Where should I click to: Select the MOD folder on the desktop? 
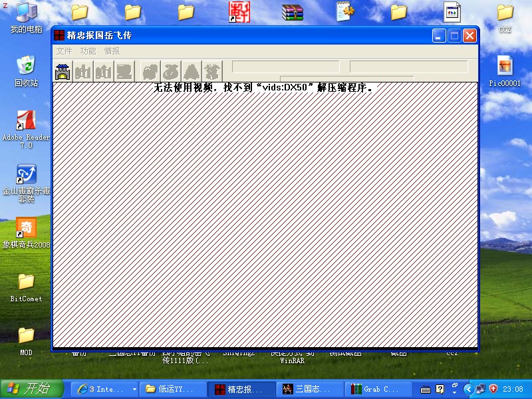(x=26, y=341)
